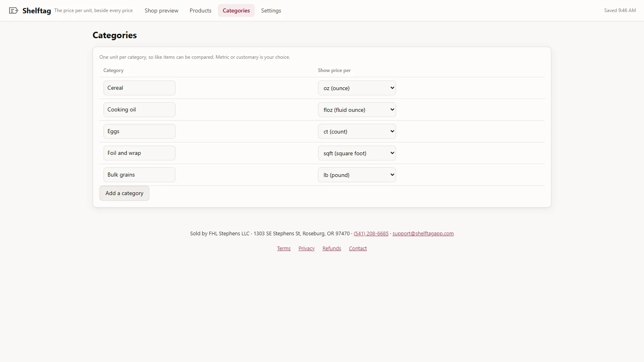This screenshot has height=362, width=644.
Task: Click the Refunds footer link
Action: (x=332, y=249)
